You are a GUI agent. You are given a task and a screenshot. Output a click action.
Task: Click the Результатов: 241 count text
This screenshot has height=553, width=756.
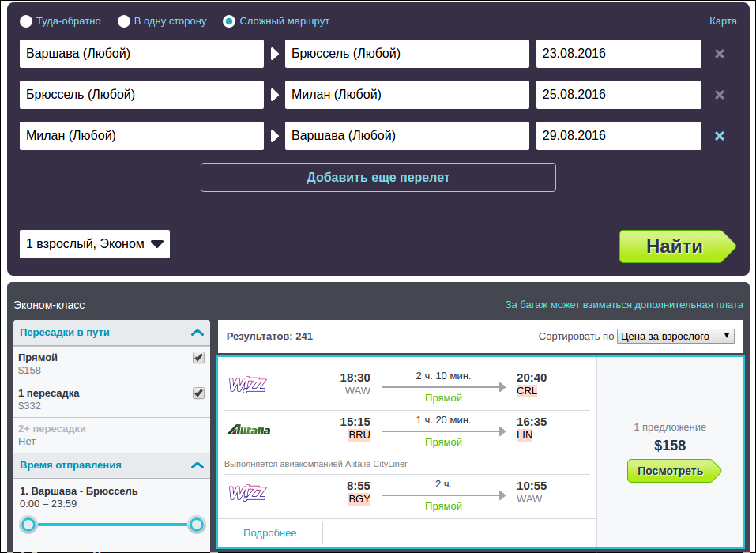click(269, 336)
